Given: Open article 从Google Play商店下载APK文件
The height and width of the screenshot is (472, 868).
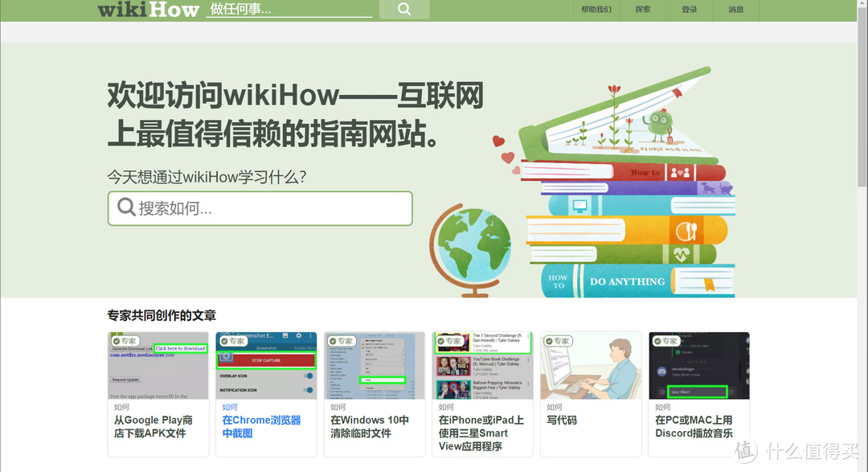Looking at the screenshot, I should click(x=154, y=427).
